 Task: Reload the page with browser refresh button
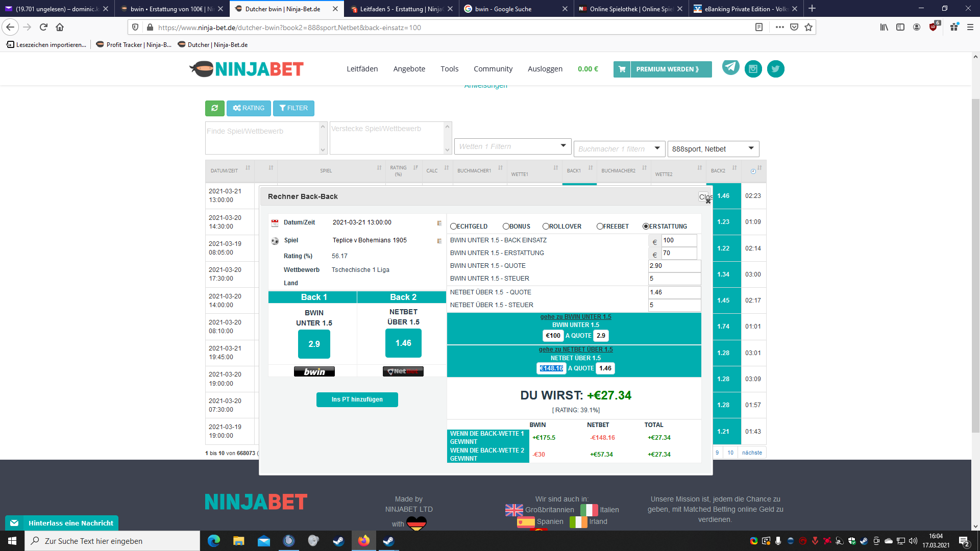point(43,28)
